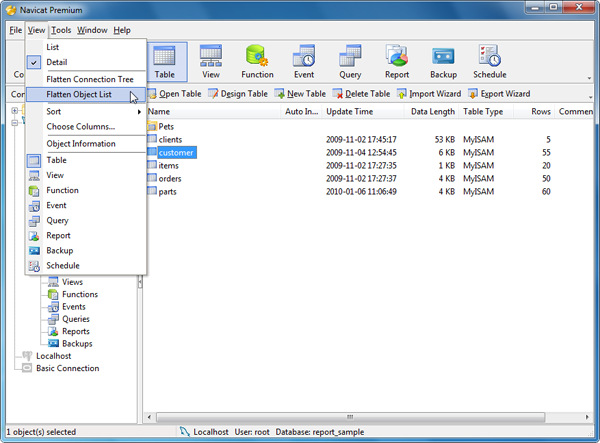Click New Table button
600x443 pixels.
[x=300, y=94]
